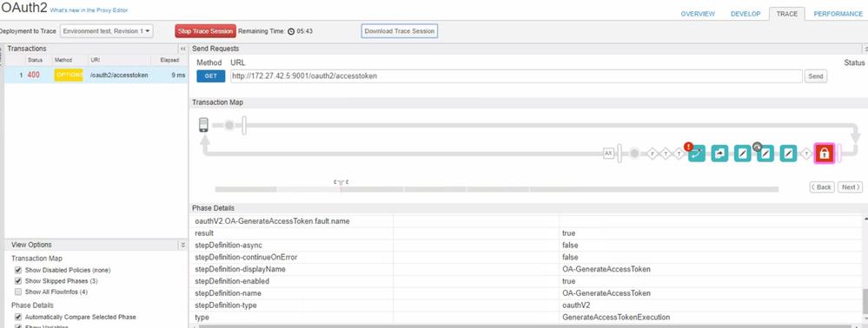Click the Phase Details vertical scrollbar

click(865, 301)
